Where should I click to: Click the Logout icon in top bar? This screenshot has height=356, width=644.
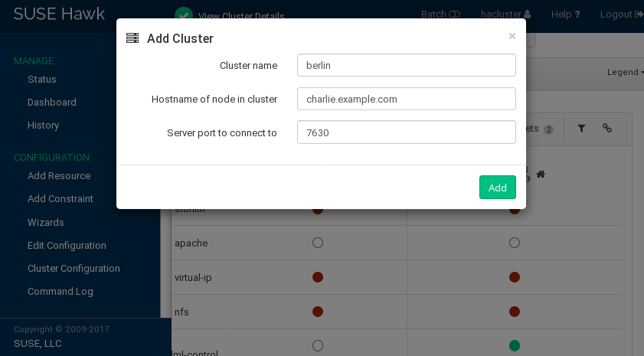pos(639,15)
